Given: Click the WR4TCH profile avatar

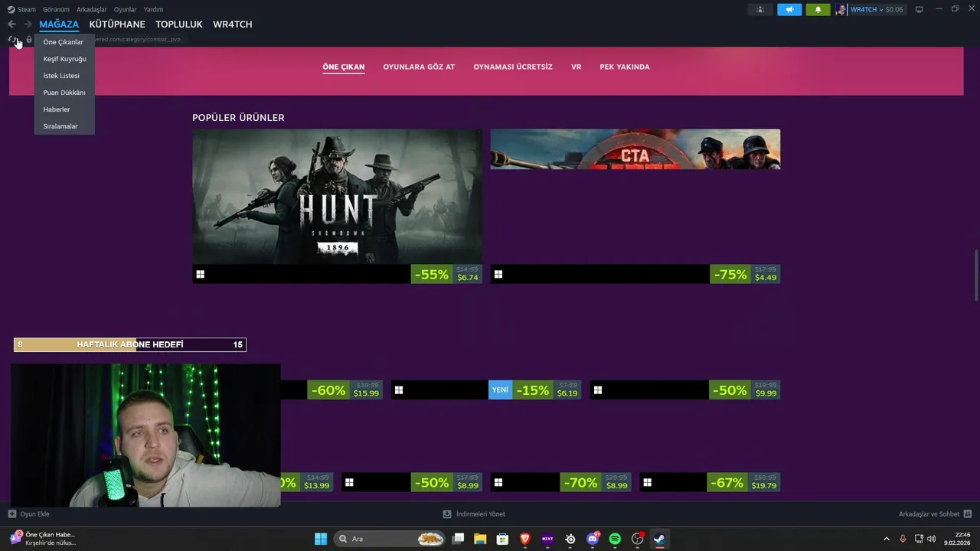Looking at the screenshot, I should pyautogui.click(x=841, y=9).
